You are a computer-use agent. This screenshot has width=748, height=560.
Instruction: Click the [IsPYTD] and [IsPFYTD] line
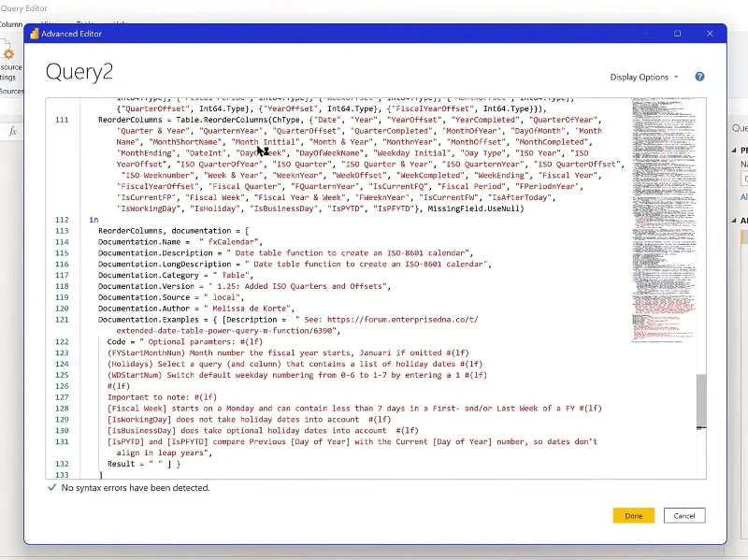(x=352, y=441)
